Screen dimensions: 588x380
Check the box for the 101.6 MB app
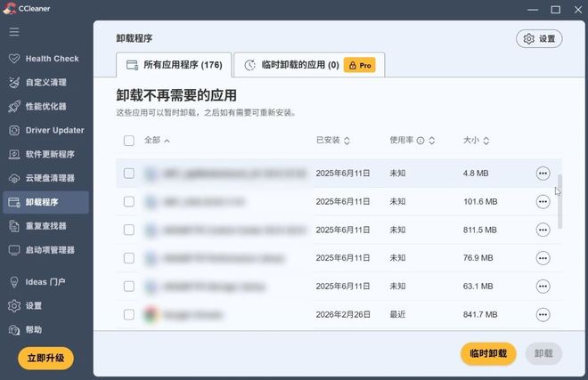coord(129,202)
